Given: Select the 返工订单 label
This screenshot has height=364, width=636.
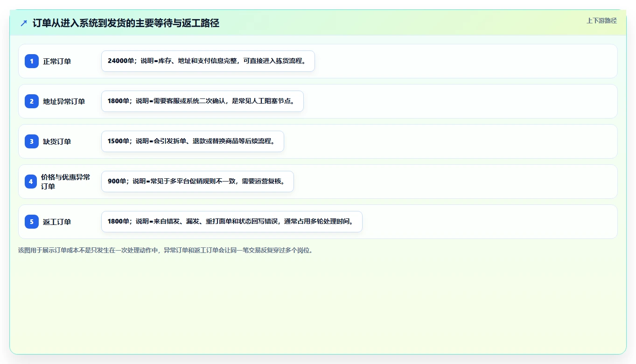Looking at the screenshot, I should pos(57,222).
